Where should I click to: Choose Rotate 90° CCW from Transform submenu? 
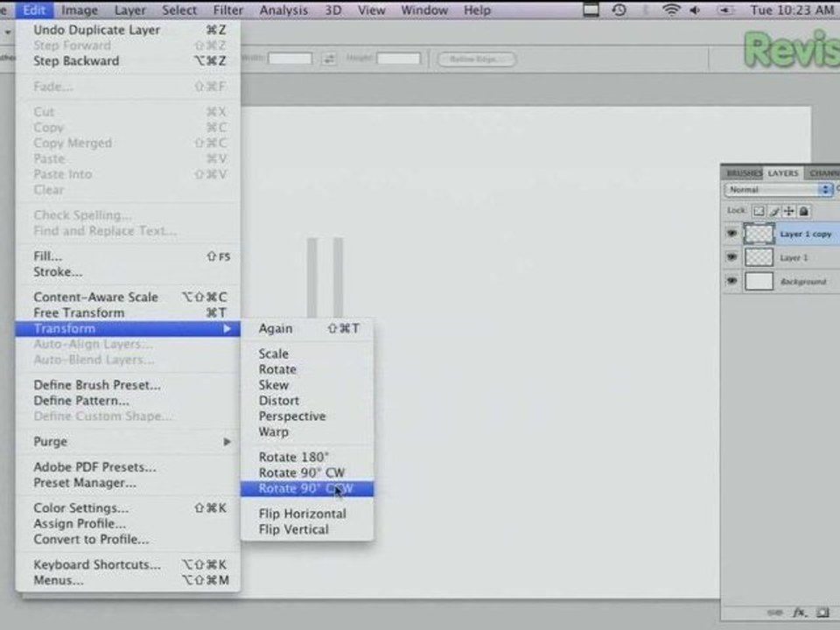coord(307,488)
